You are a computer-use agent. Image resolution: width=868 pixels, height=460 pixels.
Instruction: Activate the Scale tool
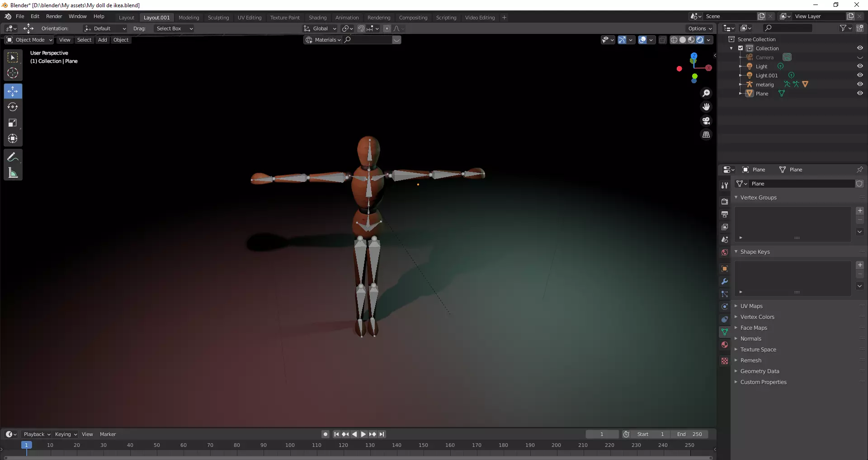13,123
